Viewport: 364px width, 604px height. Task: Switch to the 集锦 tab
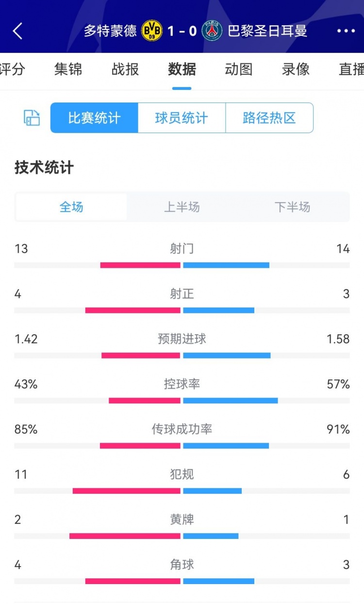click(x=68, y=69)
